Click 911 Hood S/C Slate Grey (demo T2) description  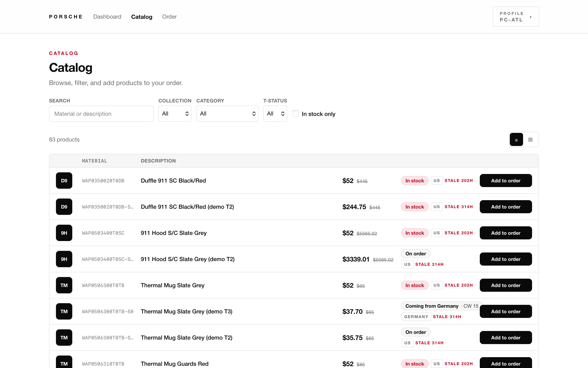coord(188,259)
